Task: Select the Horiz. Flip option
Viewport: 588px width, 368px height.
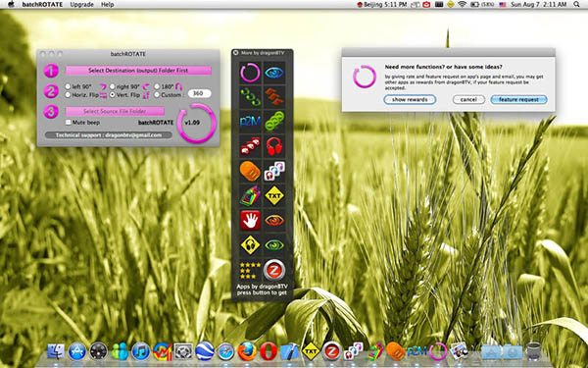Action: [68, 95]
